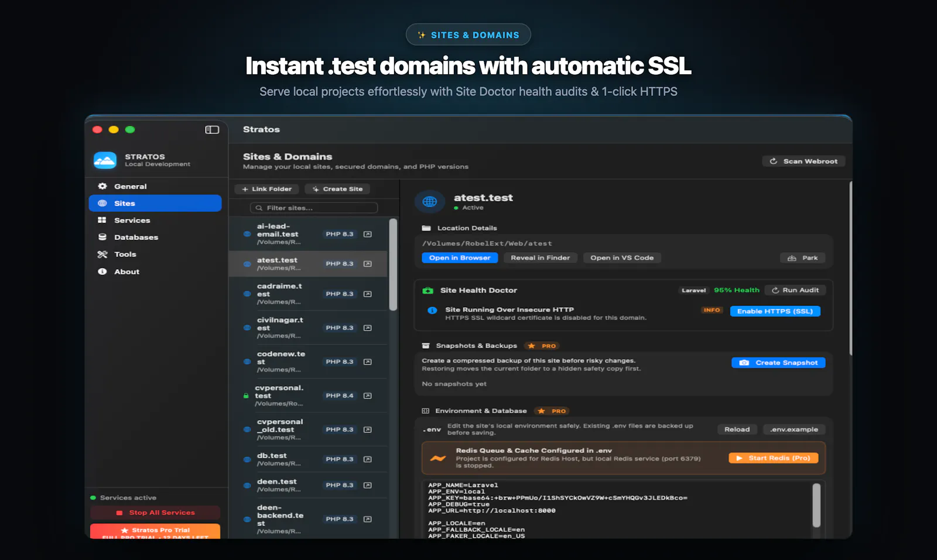Open codenew.test with its external link icon

[x=368, y=362]
